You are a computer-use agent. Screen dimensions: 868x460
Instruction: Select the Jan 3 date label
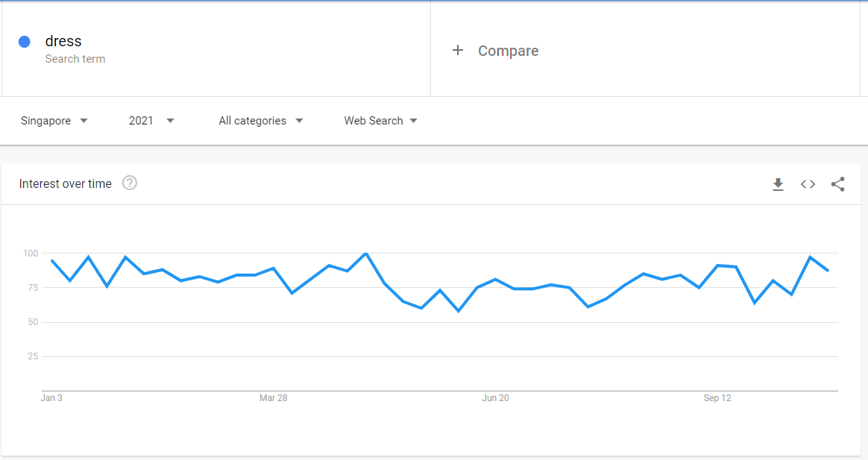click(x=51, y=398)
